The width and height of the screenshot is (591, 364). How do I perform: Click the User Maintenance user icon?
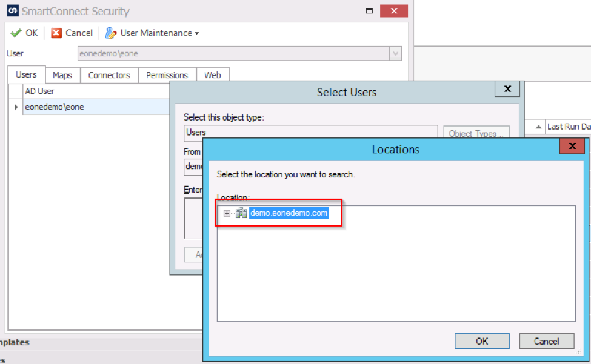(110, 33)
